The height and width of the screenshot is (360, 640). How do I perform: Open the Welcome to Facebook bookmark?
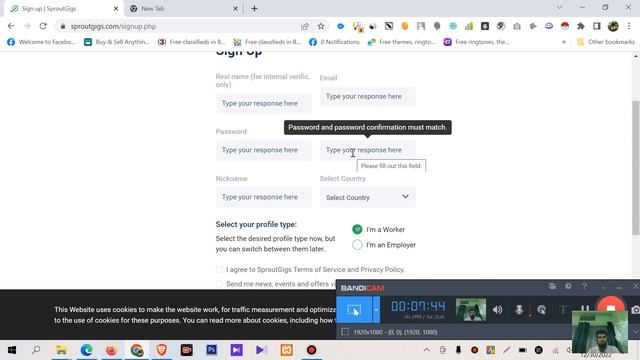click(x=41, y=42)
